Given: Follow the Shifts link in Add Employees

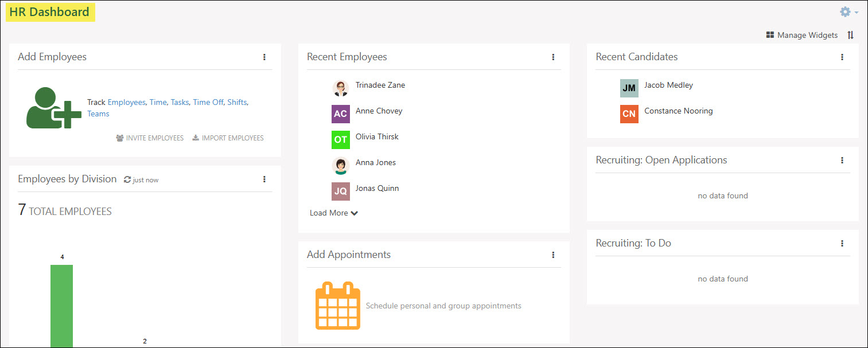Looking at the screenshot, I should point(237,101).
